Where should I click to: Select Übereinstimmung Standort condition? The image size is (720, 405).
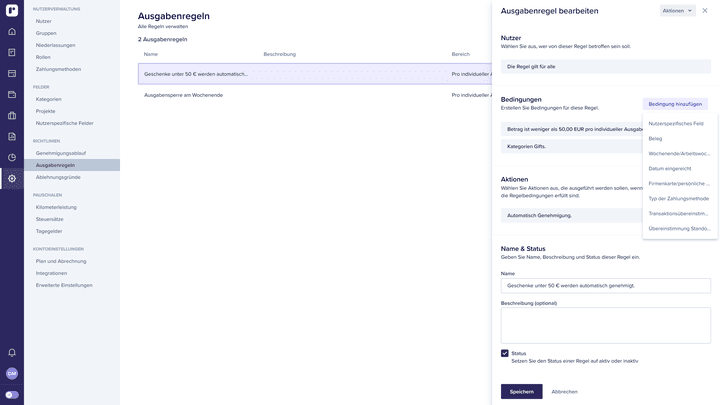680,229
